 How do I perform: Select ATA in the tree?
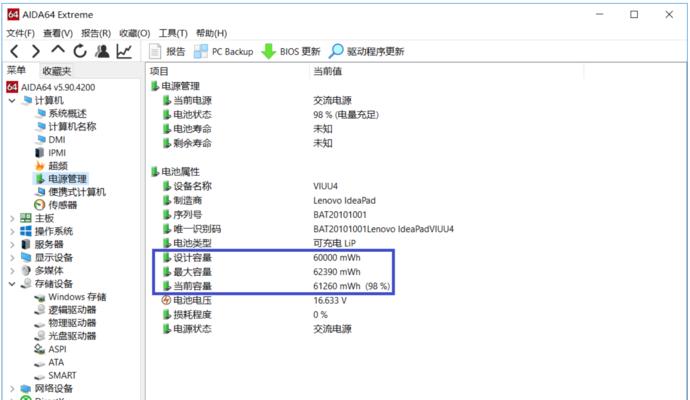[x=50, y=362]
